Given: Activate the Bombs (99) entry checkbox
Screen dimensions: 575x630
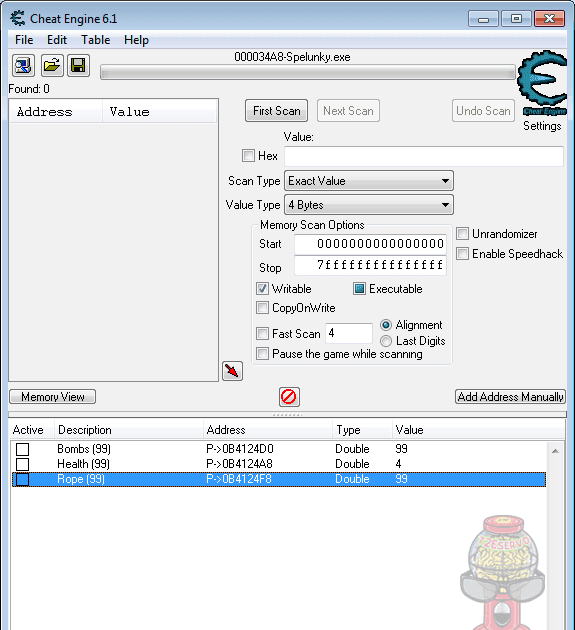Looking at the screenshot, I should point(23,449).
